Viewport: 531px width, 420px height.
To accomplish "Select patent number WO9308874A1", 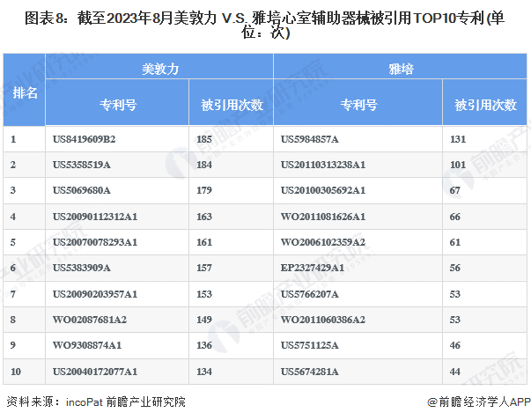I will coord(87,345).
